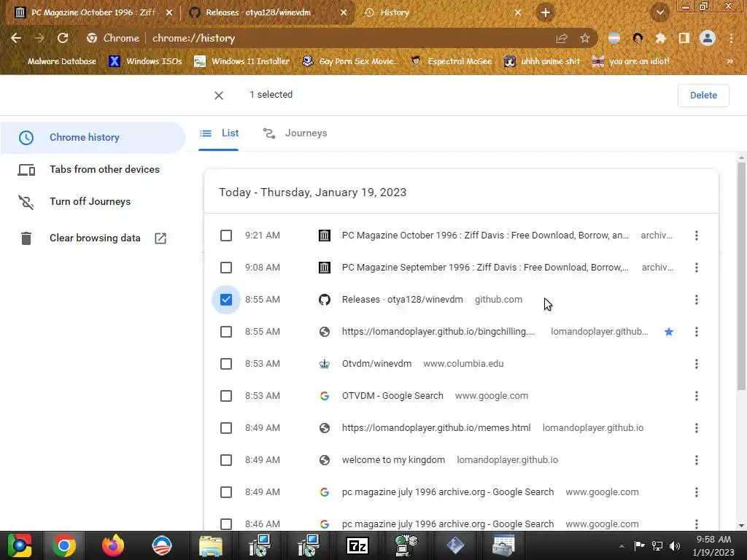747x560 pixels.
Task: Open Releases otya128/winevdm history link
Action: pyautogui.click(x=402, y=300)
